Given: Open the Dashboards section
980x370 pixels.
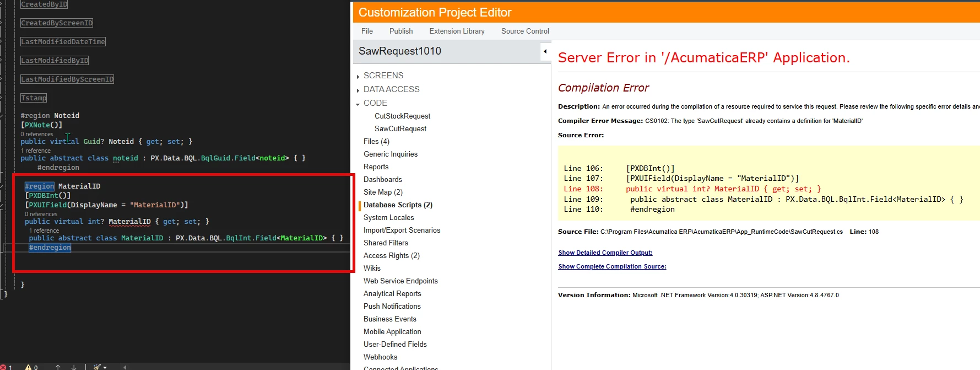Looking at the screenshot, I should [x=383, y=179].
